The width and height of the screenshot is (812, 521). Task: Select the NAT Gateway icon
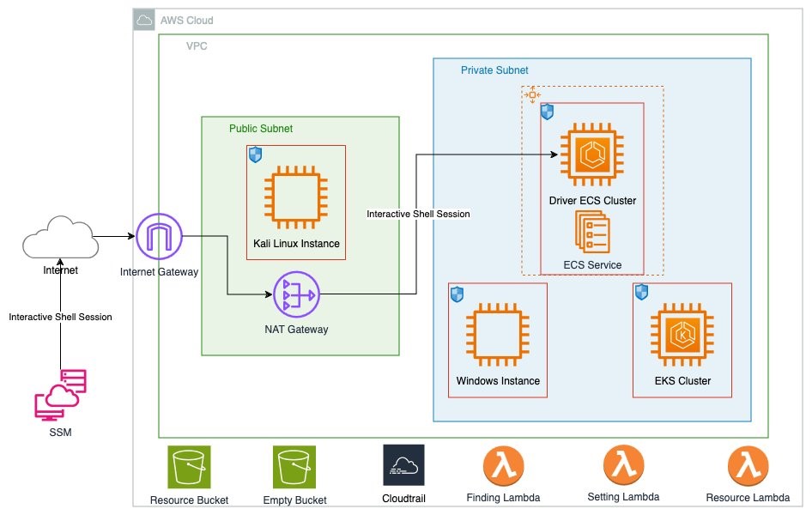pos(296,294)
